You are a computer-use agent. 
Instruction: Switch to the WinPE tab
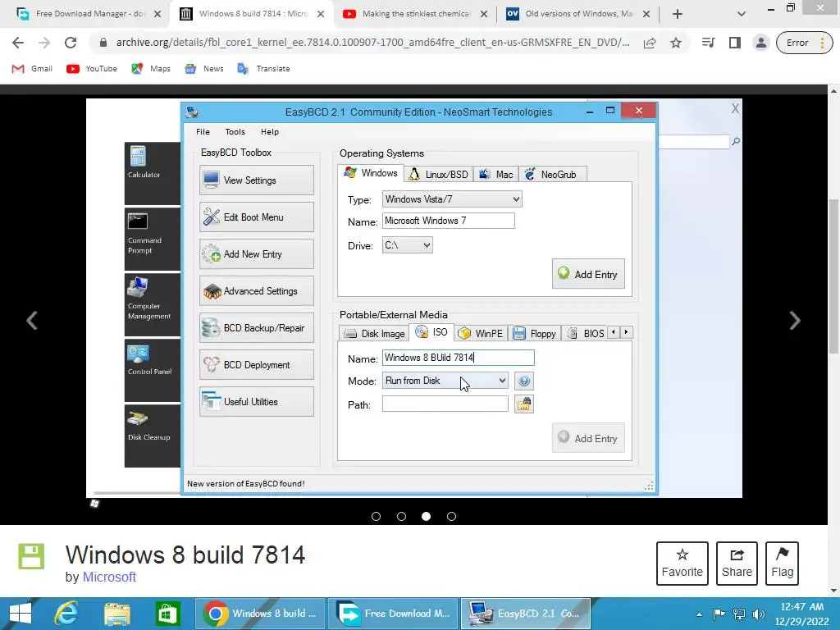tap(481, 333)
